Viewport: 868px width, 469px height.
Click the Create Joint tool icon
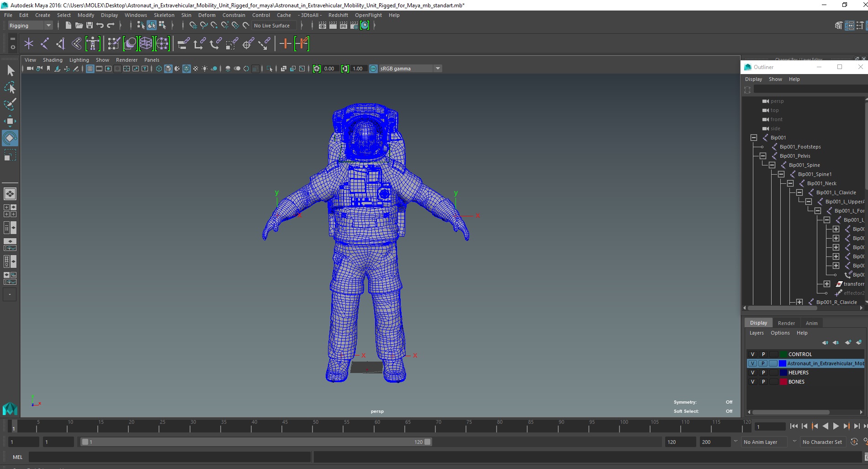click(x=45, y=44)
